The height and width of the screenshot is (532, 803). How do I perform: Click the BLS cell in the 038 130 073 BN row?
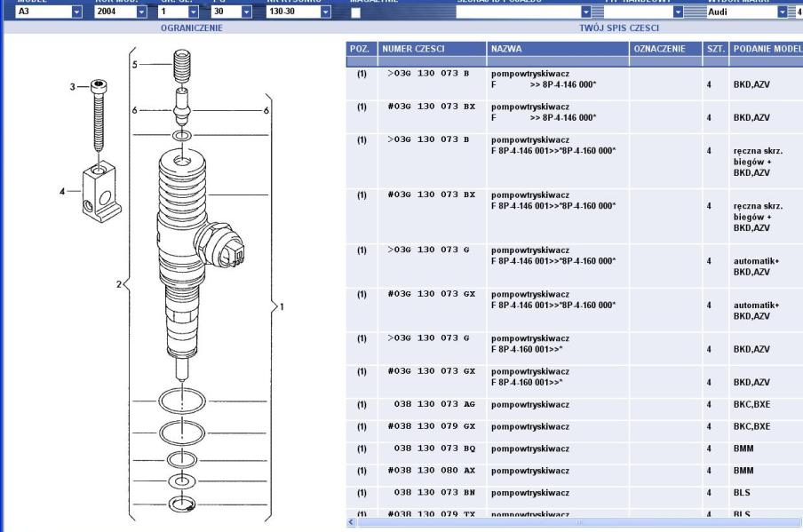point(742,492)
